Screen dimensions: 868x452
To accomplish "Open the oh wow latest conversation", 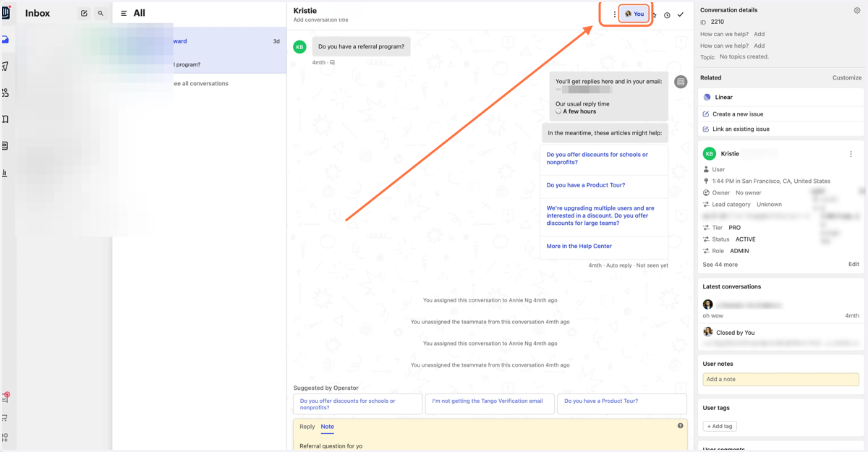I will pyautogui.click(x=780, y=310).
